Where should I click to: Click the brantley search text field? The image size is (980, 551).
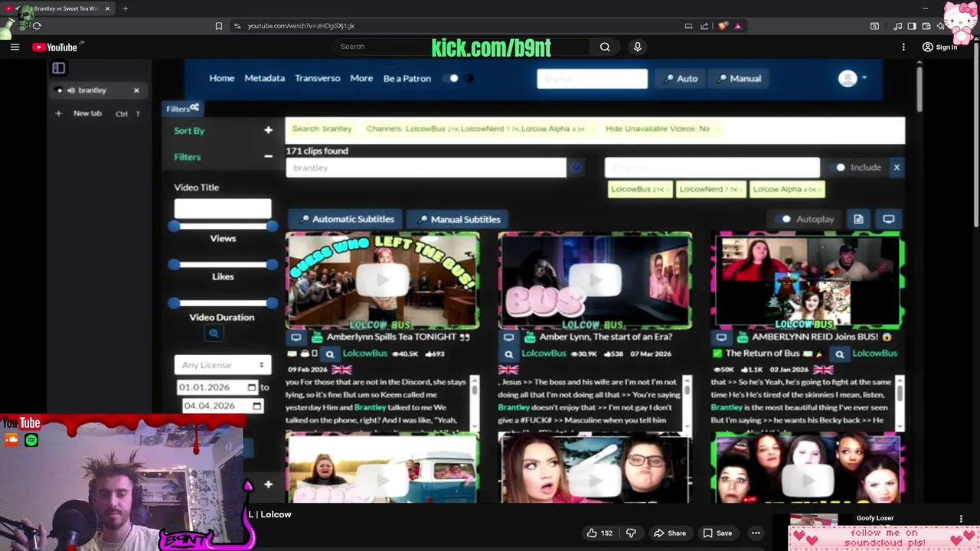(x=426, y=168)
